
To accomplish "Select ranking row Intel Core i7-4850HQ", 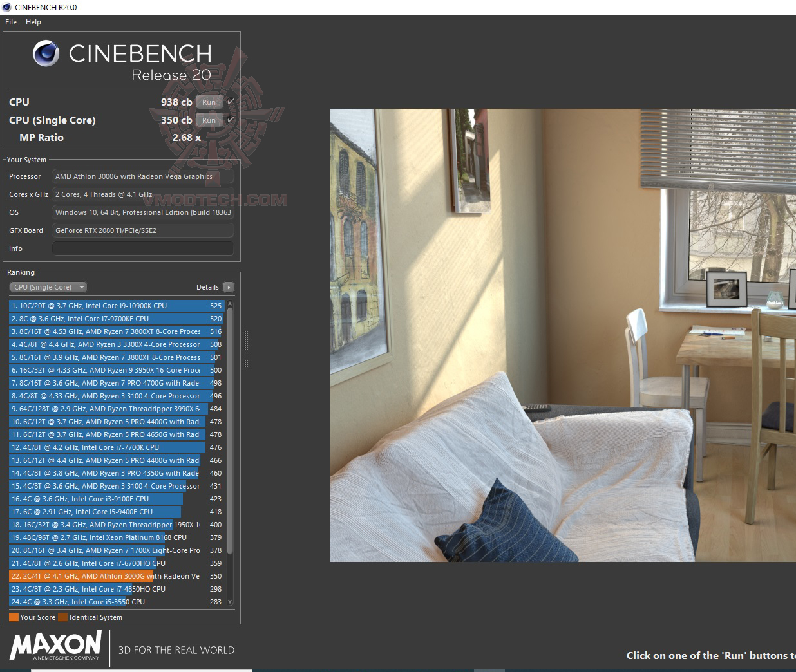I will (117, 589).
